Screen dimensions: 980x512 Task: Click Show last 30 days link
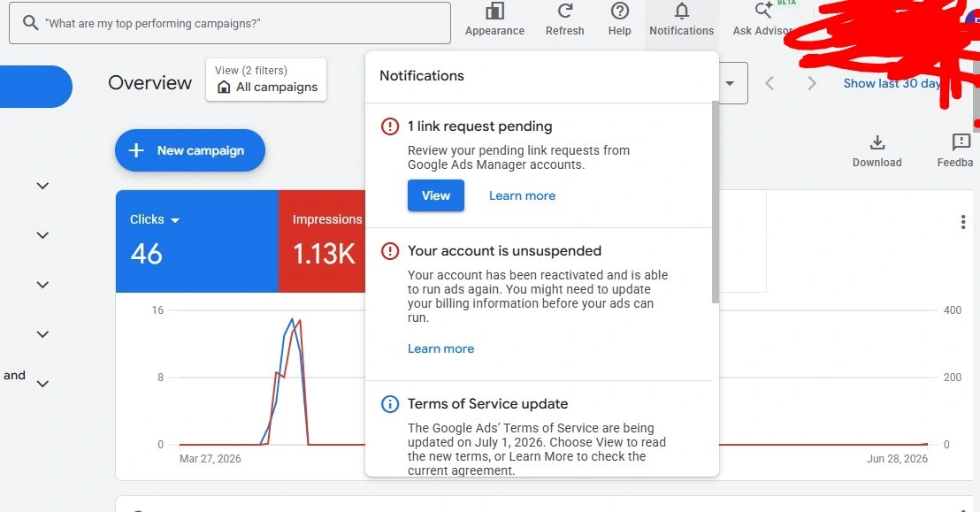tap(892, 83)
